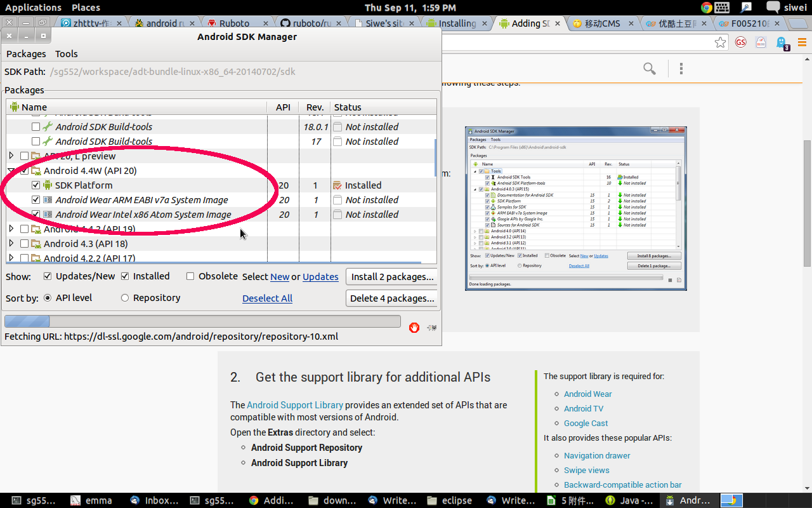The height and width of the screenshot is (508, 812).
Task: Check the Android 4.3 (API 18) checkbox
Action: pos(25,244)
